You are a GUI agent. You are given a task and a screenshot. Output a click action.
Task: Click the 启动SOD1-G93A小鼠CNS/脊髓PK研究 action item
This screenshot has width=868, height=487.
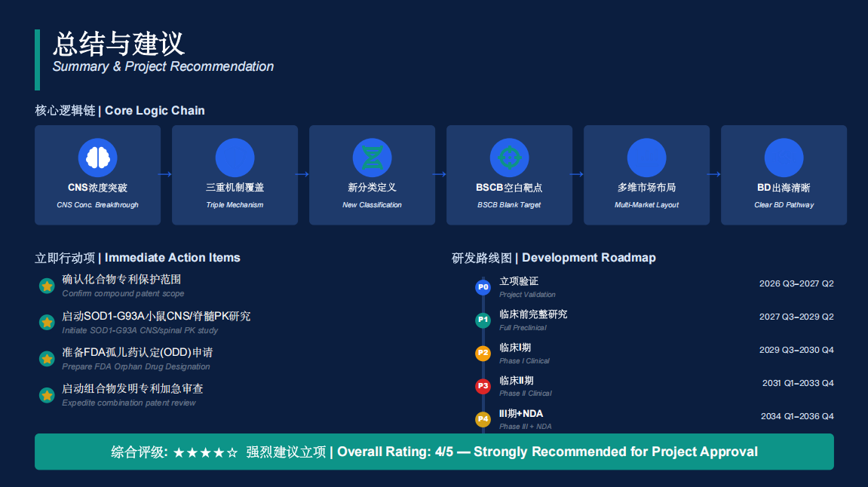tap(156, 316)
